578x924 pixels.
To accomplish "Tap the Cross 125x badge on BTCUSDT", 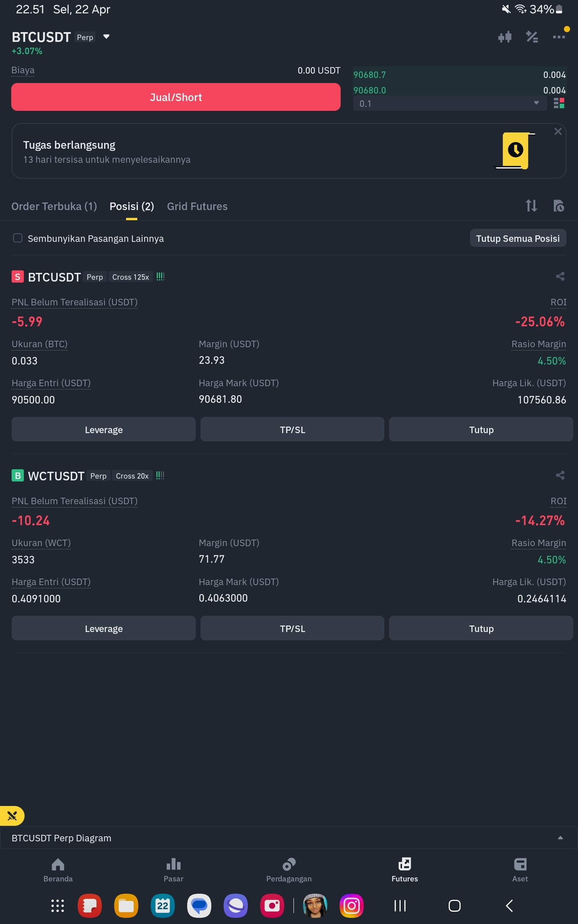I will [x=130, y=277].
